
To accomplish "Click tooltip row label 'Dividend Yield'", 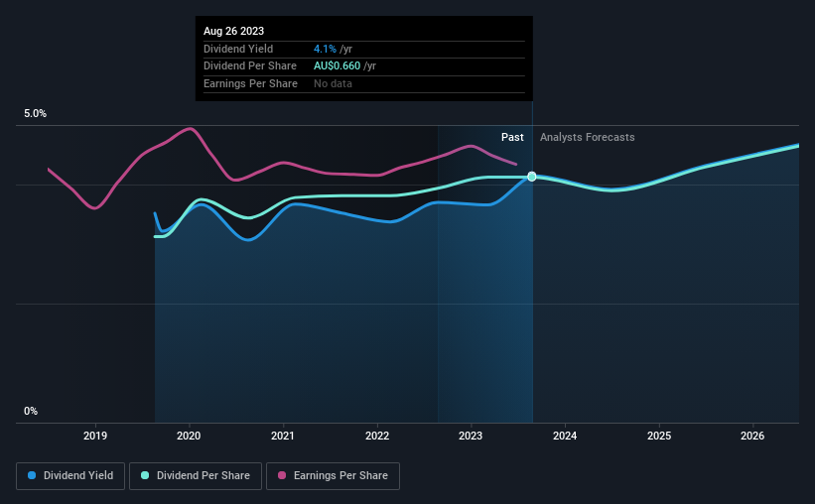I will (x=238, y=49).
